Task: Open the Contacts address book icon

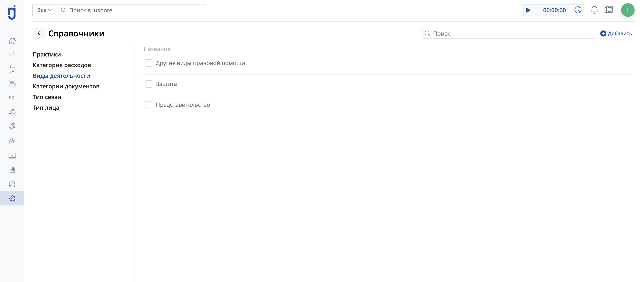Action: 12,98
